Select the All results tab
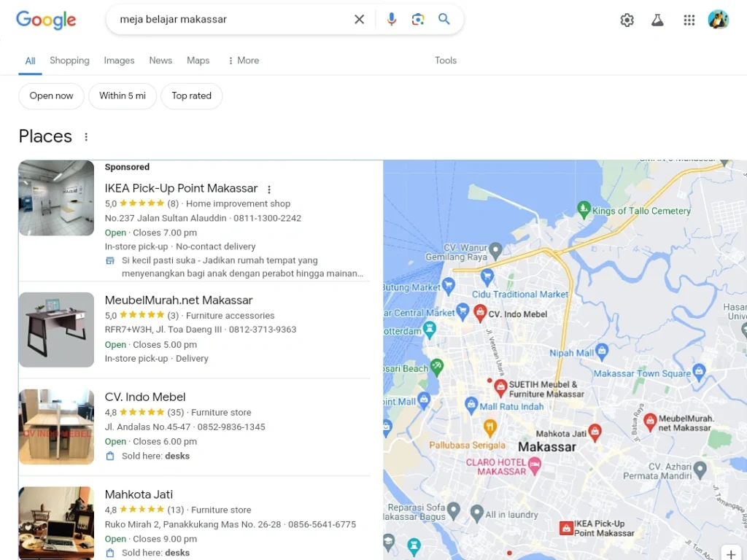747x560 pixels. coord(30,61)
